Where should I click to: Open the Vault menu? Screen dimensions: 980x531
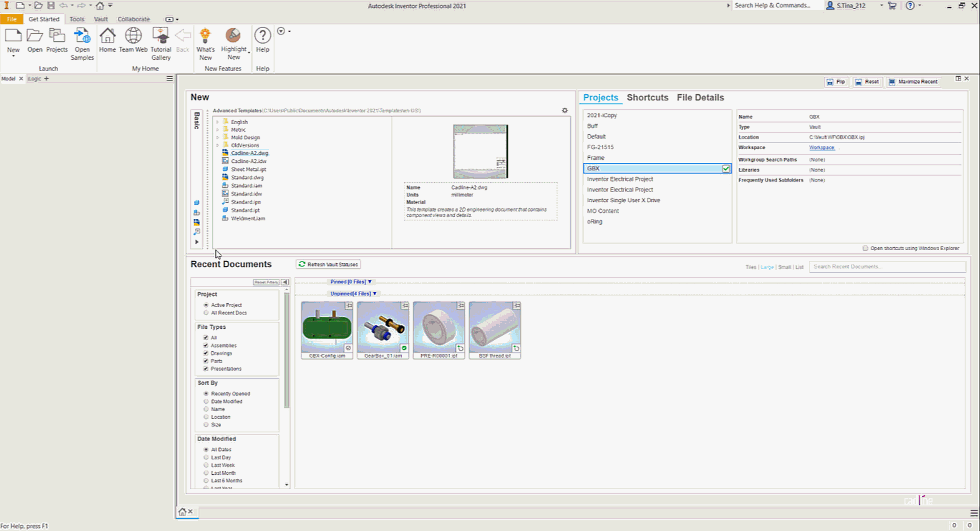coord(101,19)
